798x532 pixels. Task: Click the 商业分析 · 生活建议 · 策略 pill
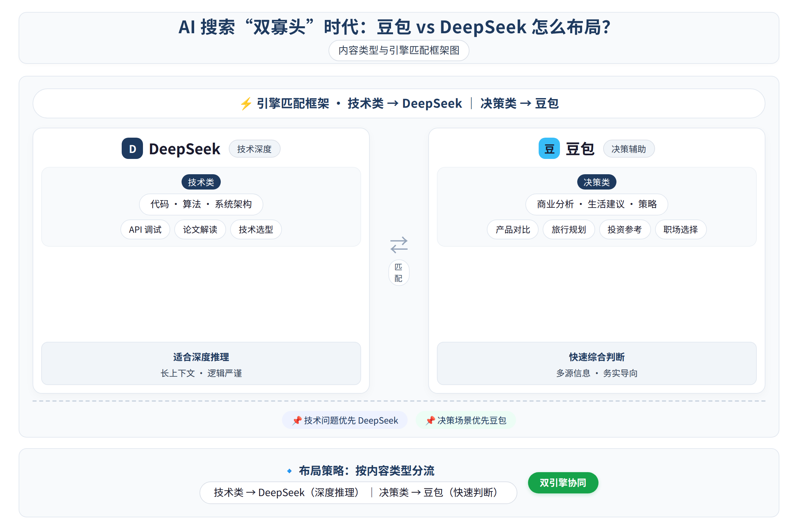pyautogui.click(x=597, y=204)
